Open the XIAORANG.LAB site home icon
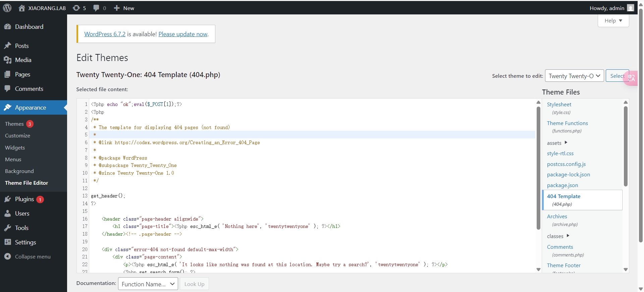644x292 pixels. [x=22, y=8]
